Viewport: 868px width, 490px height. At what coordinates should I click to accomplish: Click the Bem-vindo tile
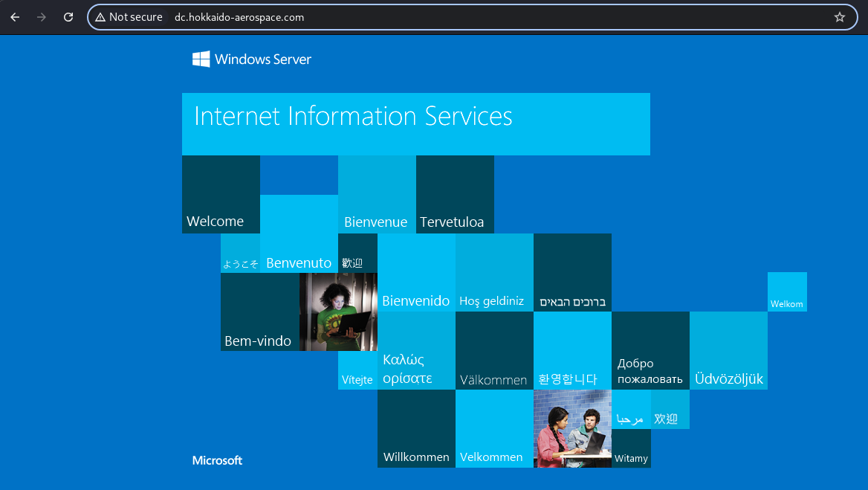[x=260, y=312]
